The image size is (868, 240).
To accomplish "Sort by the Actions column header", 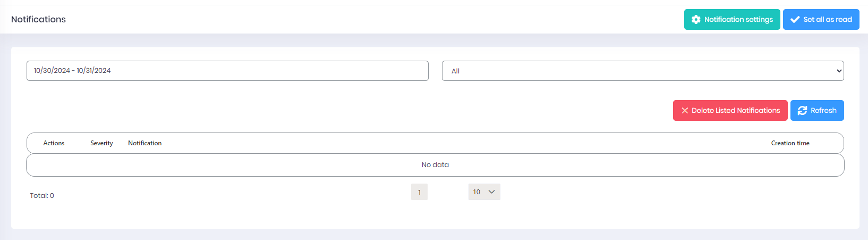I will pyautogui.click(x=54, y=143).
